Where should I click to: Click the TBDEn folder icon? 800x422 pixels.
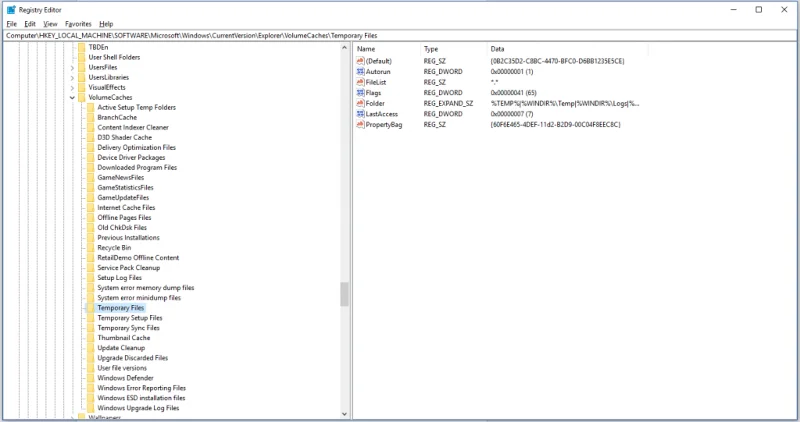coord(82,47)
